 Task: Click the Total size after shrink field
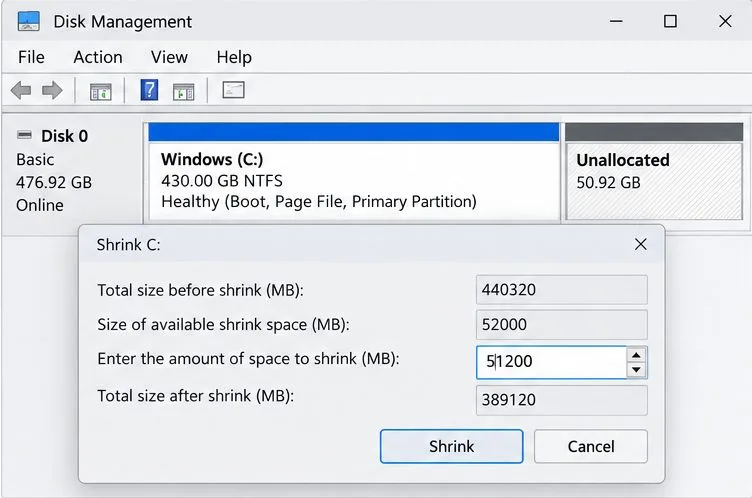click(562, 400)
